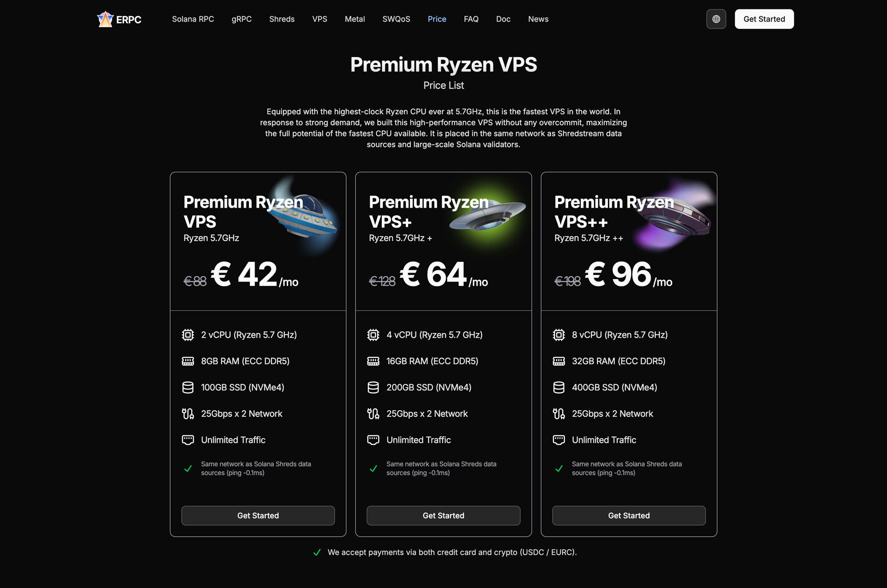The height and width of the screenshot is (588, 887).
Task: Click the green checkmark next to payment note
Action: pyautogui.click(x=317, y=552)
